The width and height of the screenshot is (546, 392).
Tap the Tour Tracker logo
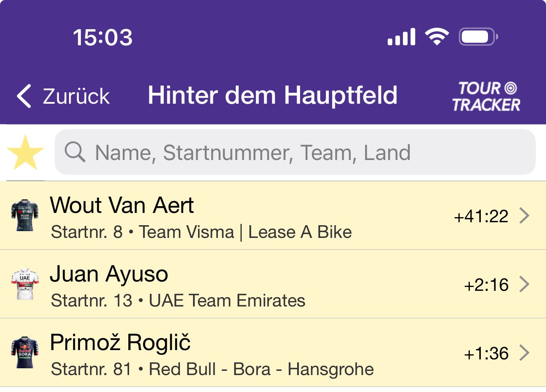click(486, 97)
